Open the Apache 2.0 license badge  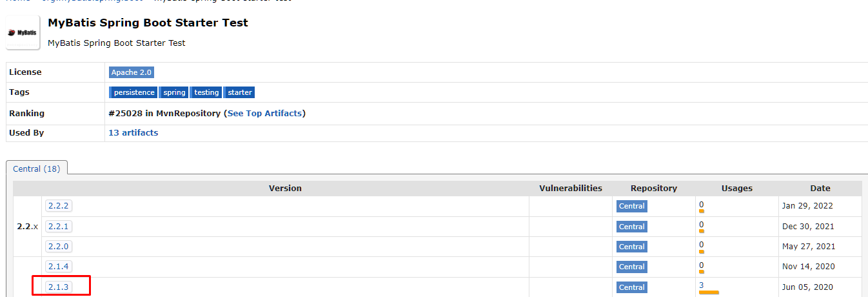(132, 72)
